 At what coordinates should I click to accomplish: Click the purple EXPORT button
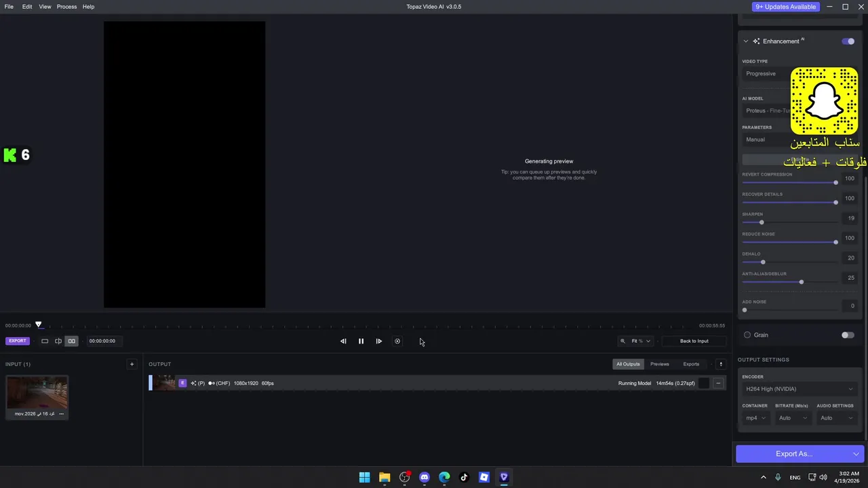18,341
